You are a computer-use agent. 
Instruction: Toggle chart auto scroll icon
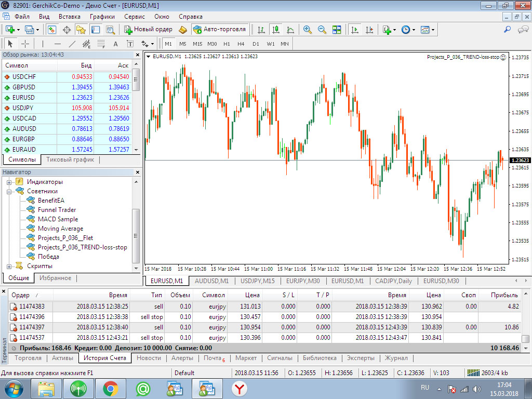point(354,30)
